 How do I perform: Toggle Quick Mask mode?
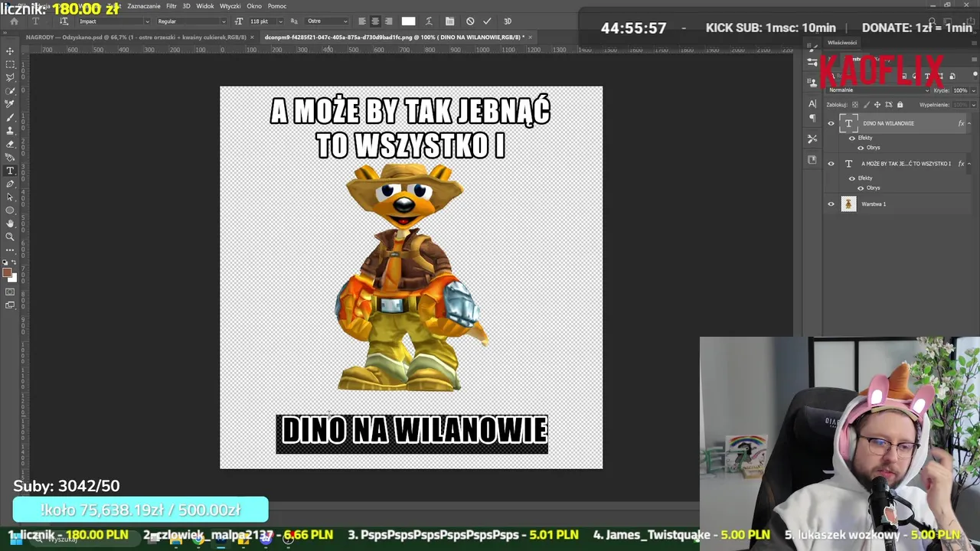[x=10, y=292]
